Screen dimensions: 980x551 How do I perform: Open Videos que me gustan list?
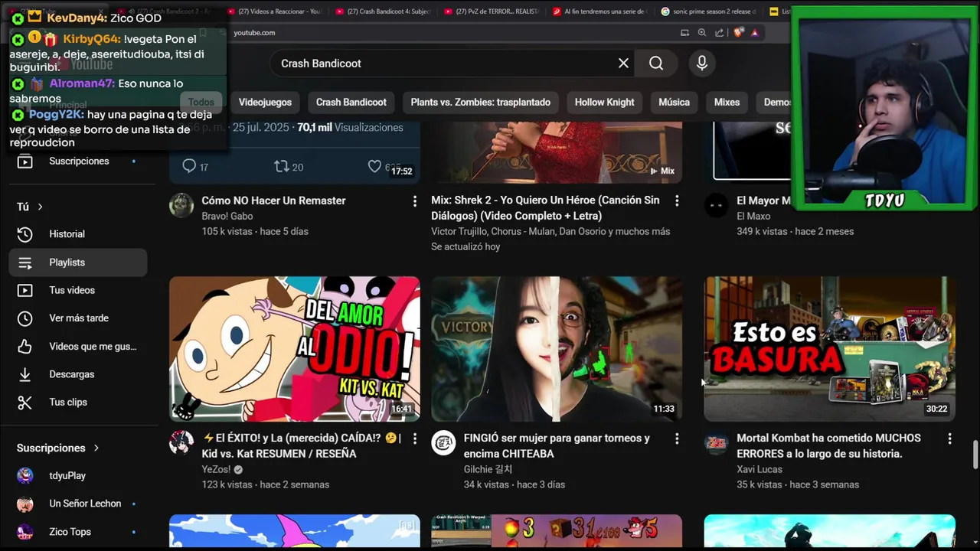(x=77, y=347)
